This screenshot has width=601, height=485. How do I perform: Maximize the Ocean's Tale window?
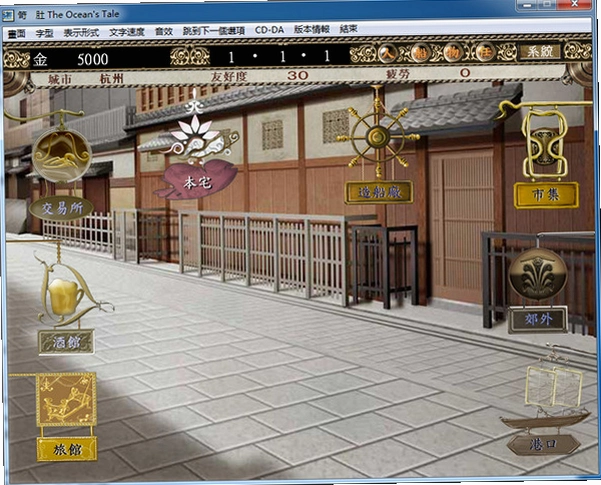tap(548, 4)
